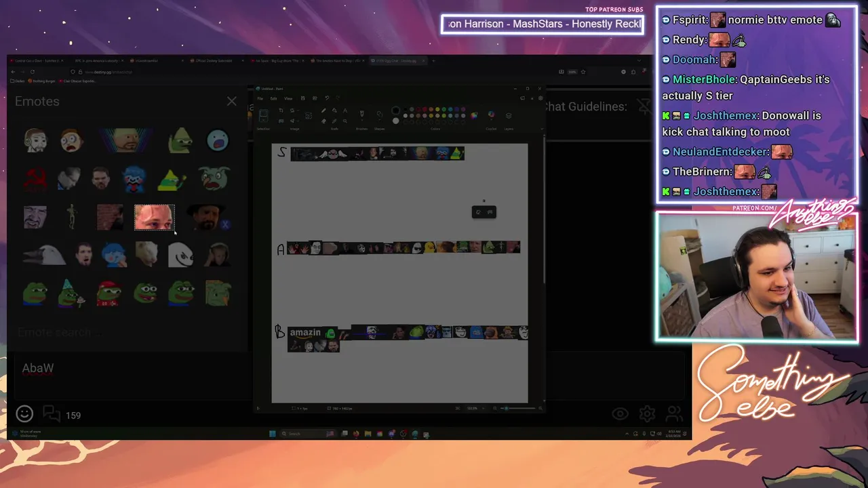Select the Text tool in Paint
Screen dimensions: 868x488
click(x=345, y=110)
